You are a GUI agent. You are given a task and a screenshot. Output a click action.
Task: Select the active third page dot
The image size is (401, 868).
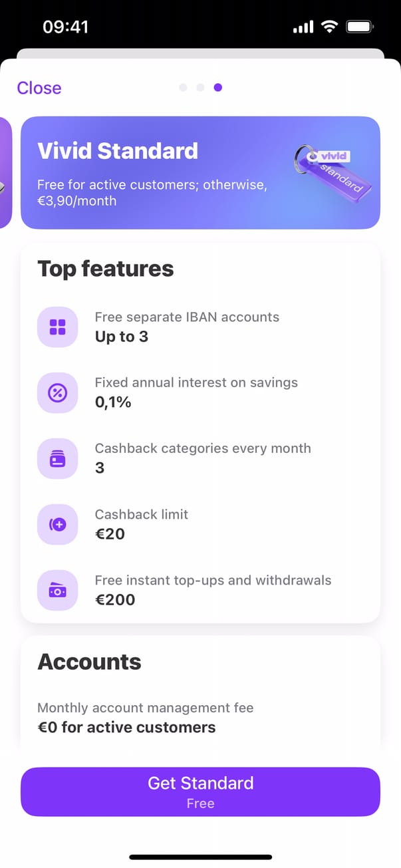click(218, 88)
